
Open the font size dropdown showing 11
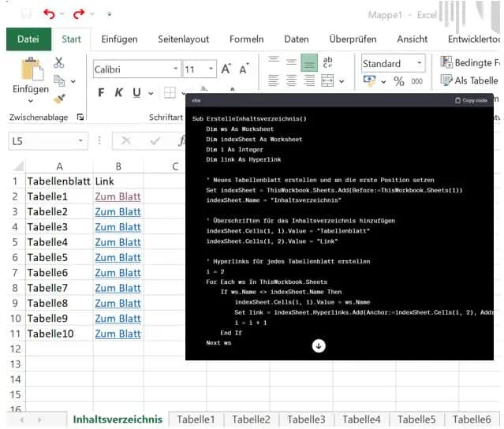click(x=210, y=69)
